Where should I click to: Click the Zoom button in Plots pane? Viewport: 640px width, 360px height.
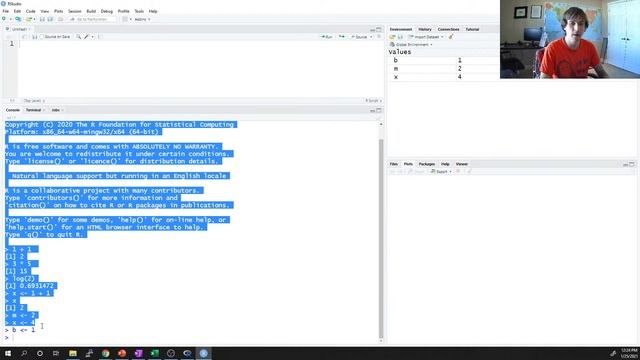click(x=416, y=172)
